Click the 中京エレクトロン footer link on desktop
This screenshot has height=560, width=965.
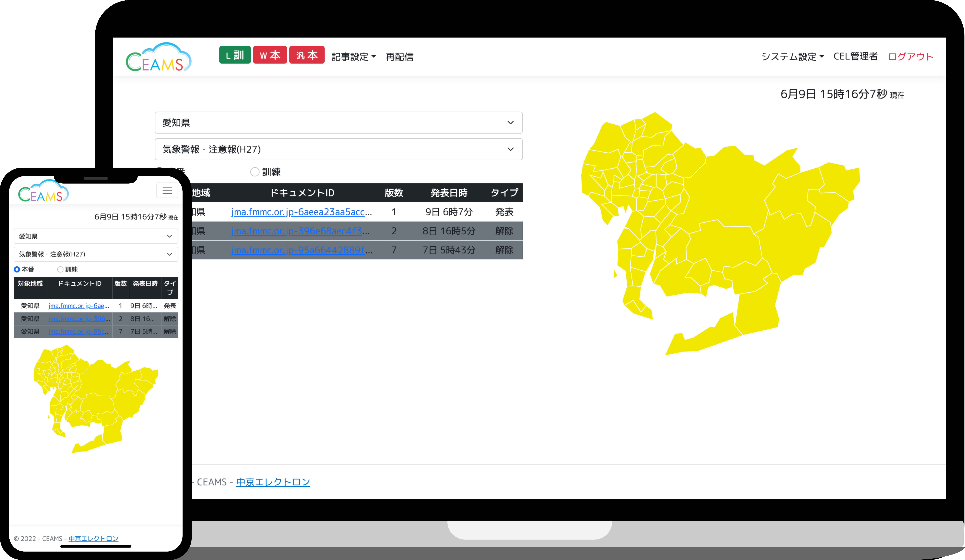click(273, 482)
